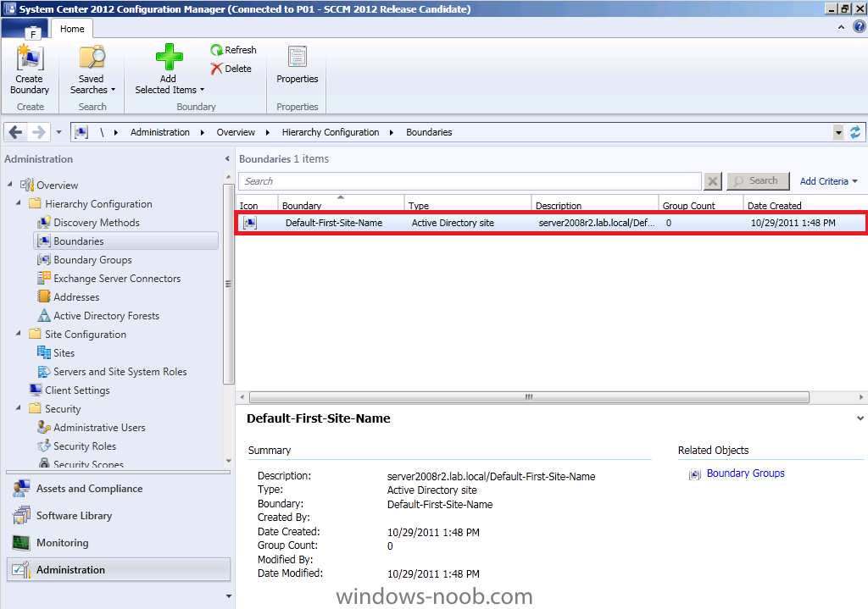Open Saved Searches in the ribbon
The height and width of the screenshot is (609, 868).
point(92,69)
